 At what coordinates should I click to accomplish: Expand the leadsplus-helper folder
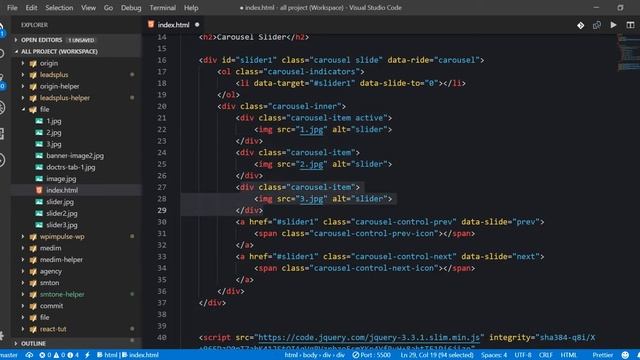tap(64, 98)
